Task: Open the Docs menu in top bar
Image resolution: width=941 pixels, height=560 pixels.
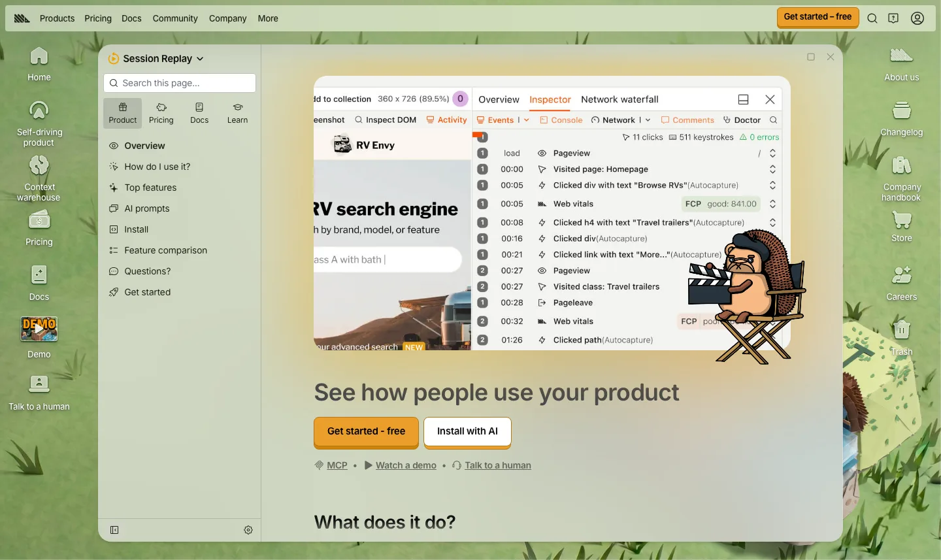Action: point(131,18)
